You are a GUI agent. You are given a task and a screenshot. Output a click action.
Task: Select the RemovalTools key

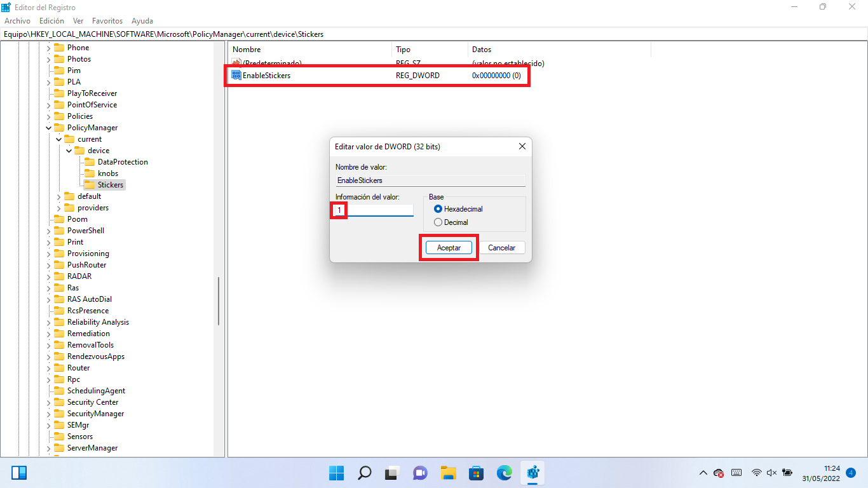click(x=91, y=345)
